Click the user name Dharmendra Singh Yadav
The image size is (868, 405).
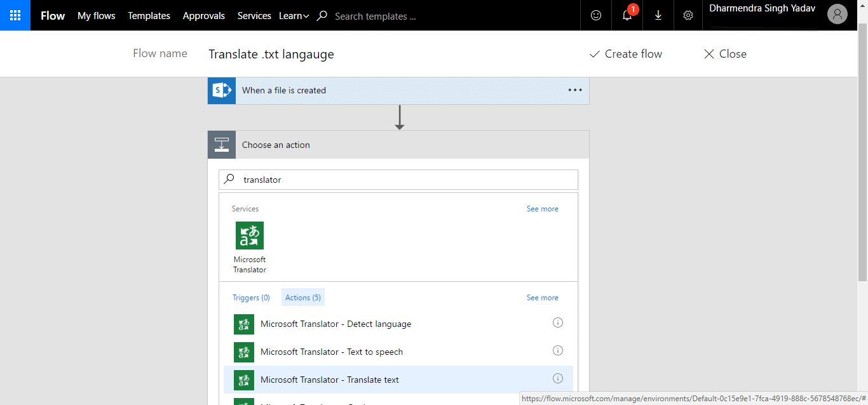pos(763,9)
